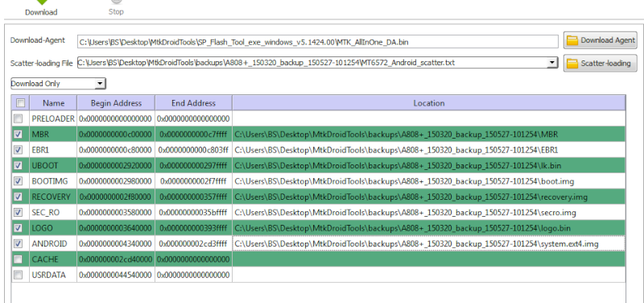
Task: Uncheck the MBR row checkbox
Action: click(18, 135)
